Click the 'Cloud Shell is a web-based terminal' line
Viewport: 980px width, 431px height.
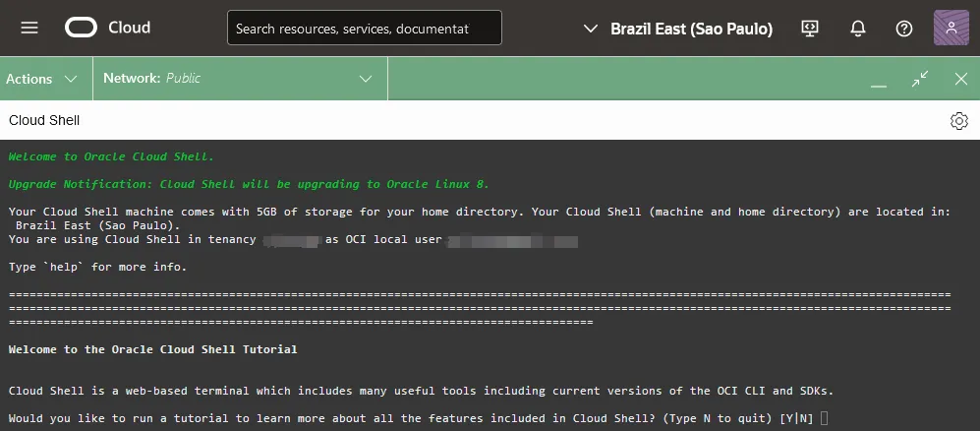421,391
